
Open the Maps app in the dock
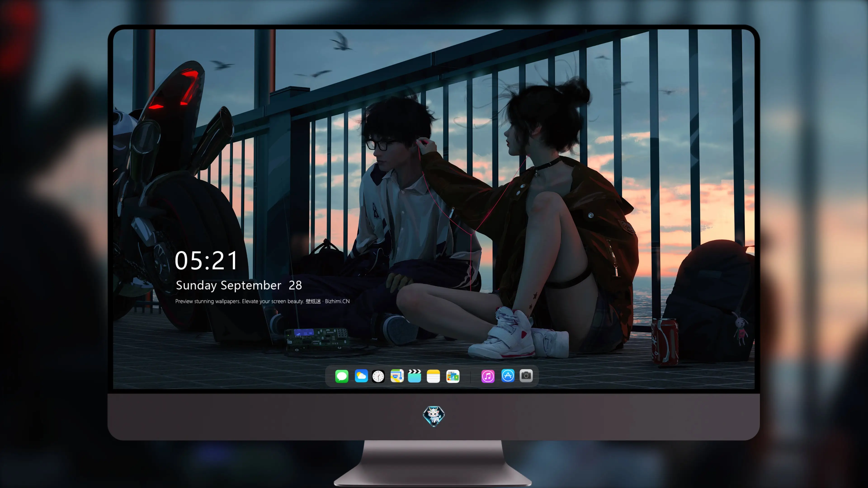click(397, 376)
